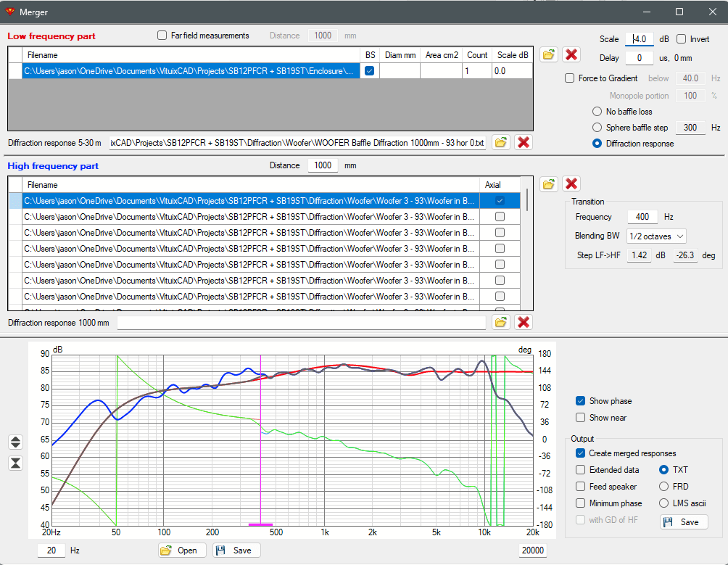Clear Diffraction response 5-30 m file
The image size is (728, 565).
pos(524,143)
